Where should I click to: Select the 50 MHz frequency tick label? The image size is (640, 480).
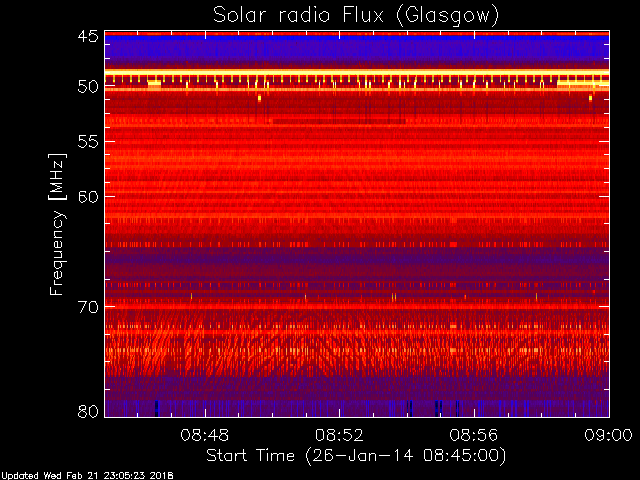pyautogui.click(x=88, y=87)
